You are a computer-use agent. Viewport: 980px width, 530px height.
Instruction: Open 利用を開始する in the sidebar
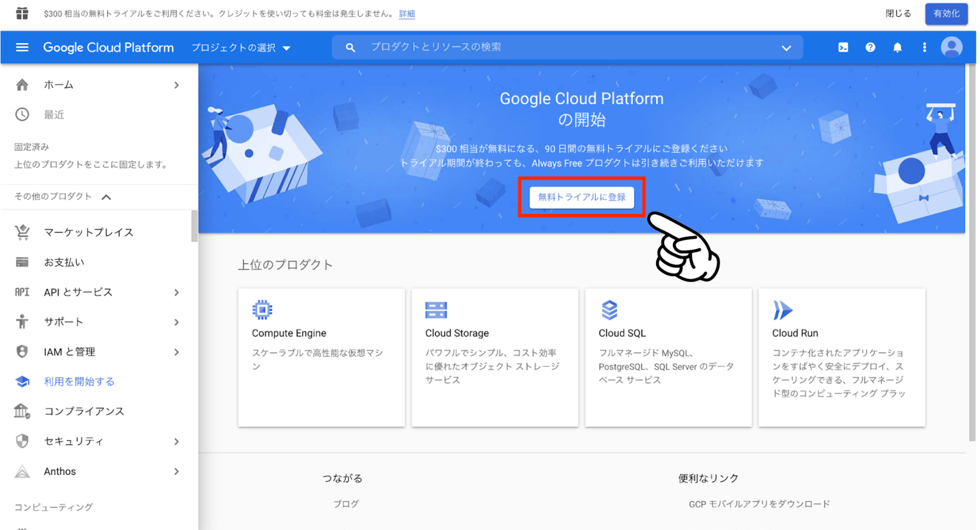(79, 381)
